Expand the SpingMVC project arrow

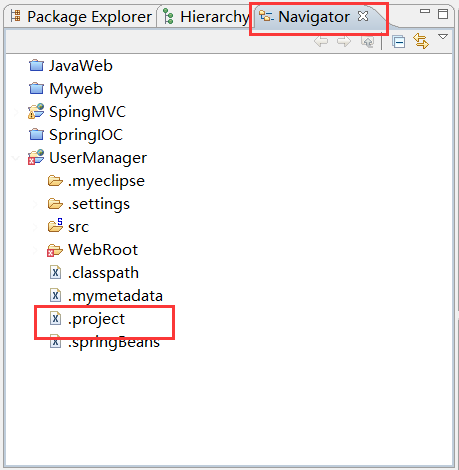coord(16,112)
